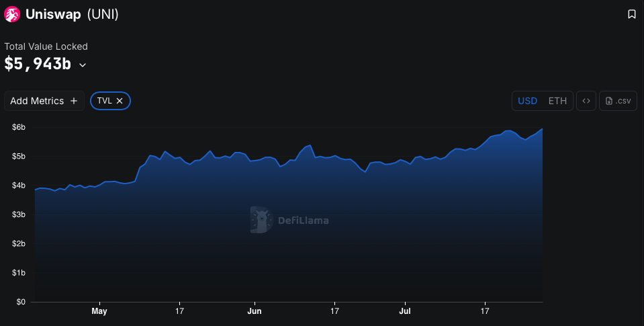
Task: Click the (UNI) ticker symbol
Action: [103, 14]
